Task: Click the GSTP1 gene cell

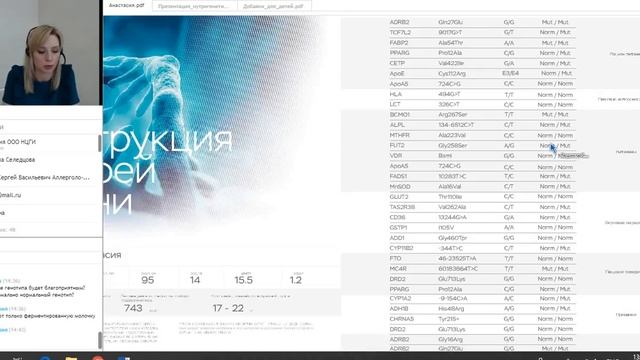Action: pos(398,227)
